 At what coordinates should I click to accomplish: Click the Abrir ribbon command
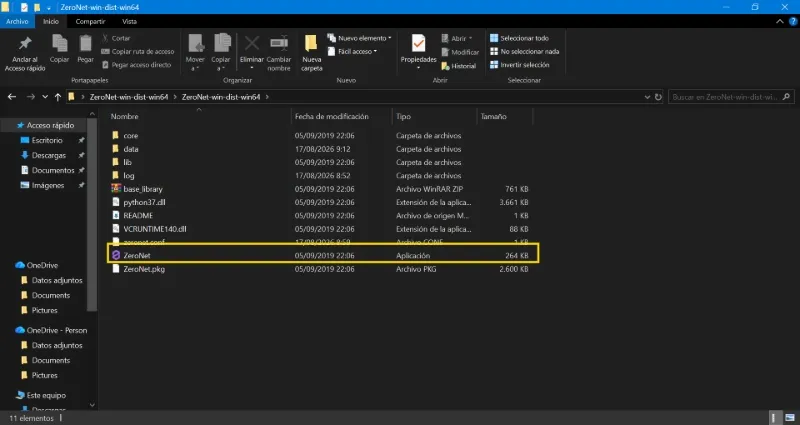tap(457, 38)
